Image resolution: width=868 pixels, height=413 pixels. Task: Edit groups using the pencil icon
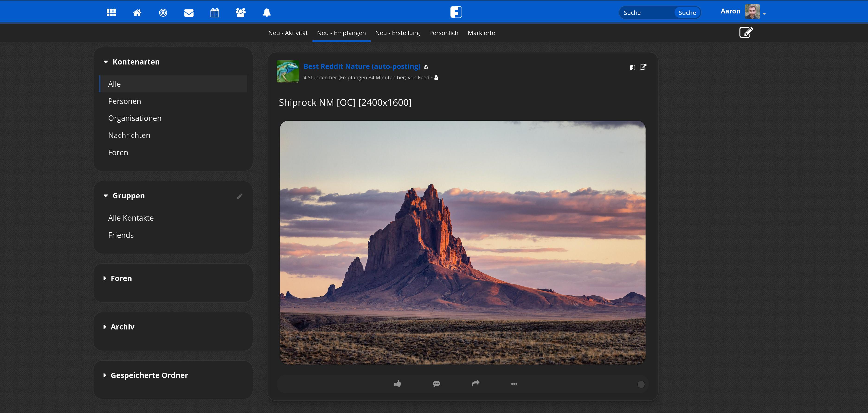pos(240,196)
